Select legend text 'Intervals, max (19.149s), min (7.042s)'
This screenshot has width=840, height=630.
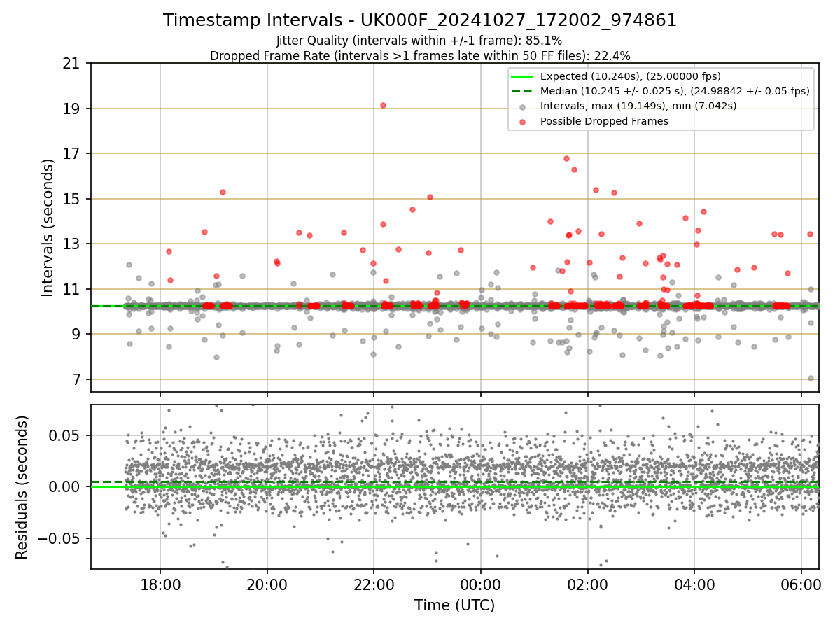638,106
